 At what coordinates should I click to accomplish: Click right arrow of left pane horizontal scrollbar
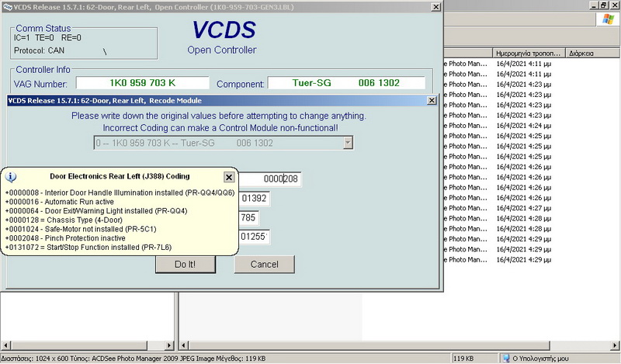pos(169,345)
